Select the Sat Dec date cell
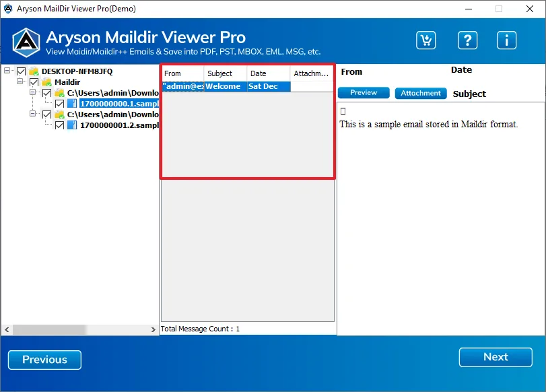The height and width of the screenshot is (392, 546). tap(269, 86)
